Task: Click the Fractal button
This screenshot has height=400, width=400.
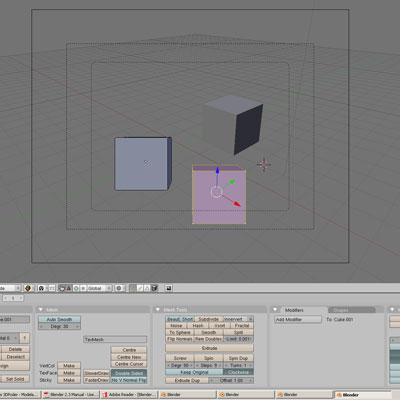Action: pyautogui.click(x=242, y=326)
